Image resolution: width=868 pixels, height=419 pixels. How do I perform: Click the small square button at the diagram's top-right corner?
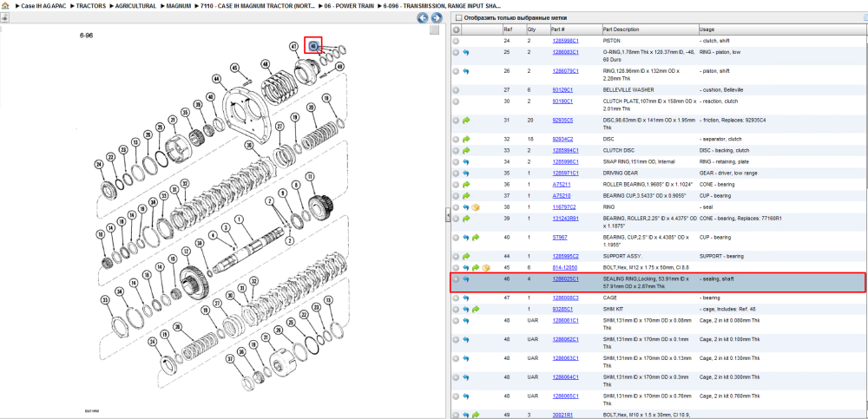435,29
